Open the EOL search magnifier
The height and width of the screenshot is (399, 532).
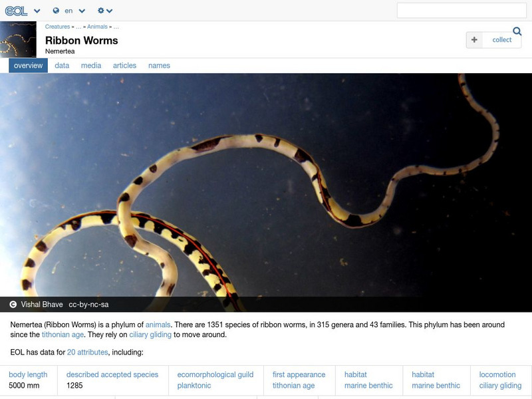pyautogui.click(x=517, y=31)
